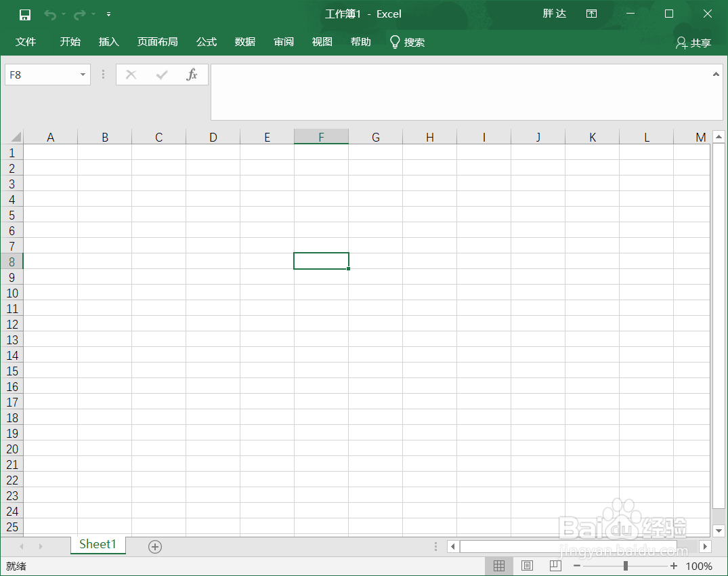Select column C header
The width and height of the screenshot is (728, 576).
[x=158, y=137]
